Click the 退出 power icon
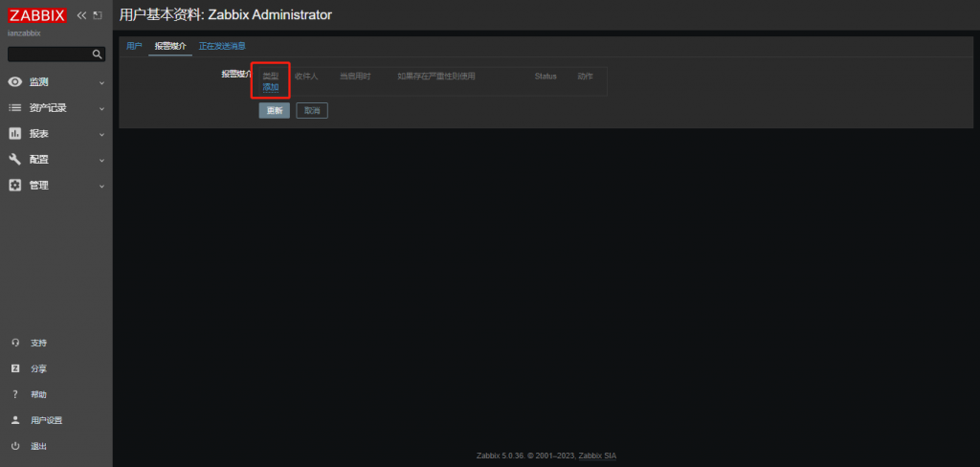The width and height of the screenshot is (980, 467). [x=15, y=446]
